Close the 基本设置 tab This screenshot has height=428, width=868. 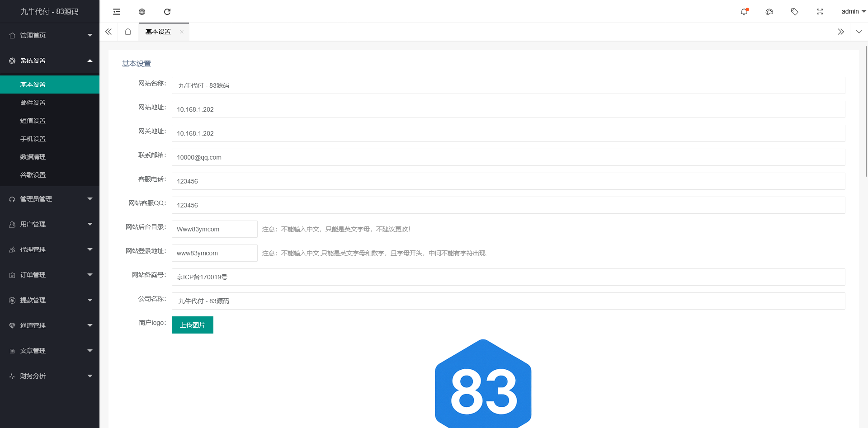[182, 32]
